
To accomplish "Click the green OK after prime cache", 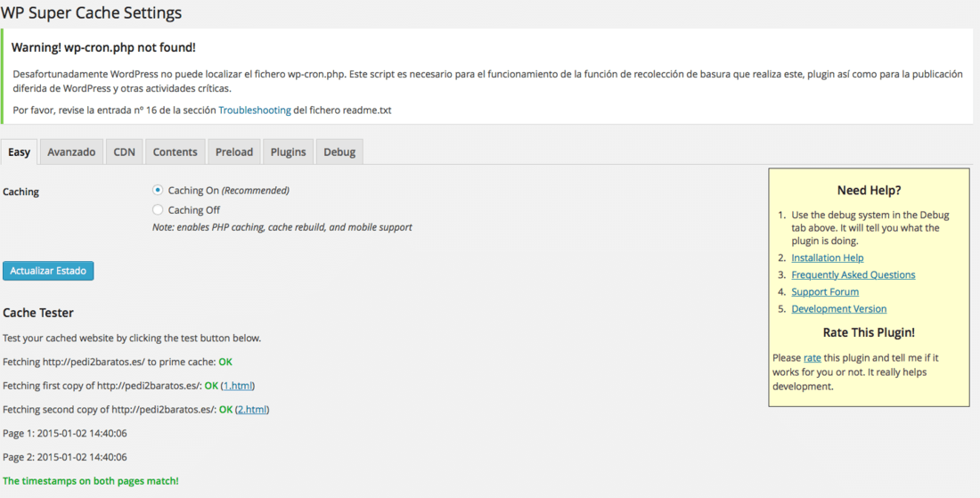I will [x=225, y=362].
